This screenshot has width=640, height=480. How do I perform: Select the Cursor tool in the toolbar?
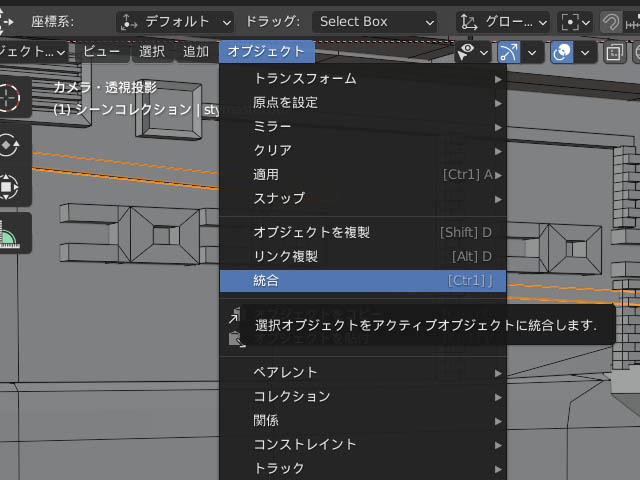point(9,98)
